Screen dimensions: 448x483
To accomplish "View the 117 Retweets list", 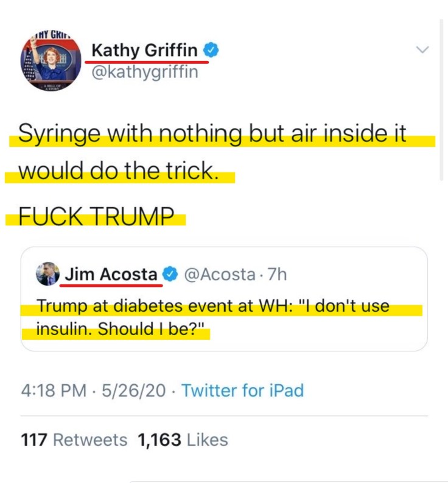I will (x=74, y=440).
